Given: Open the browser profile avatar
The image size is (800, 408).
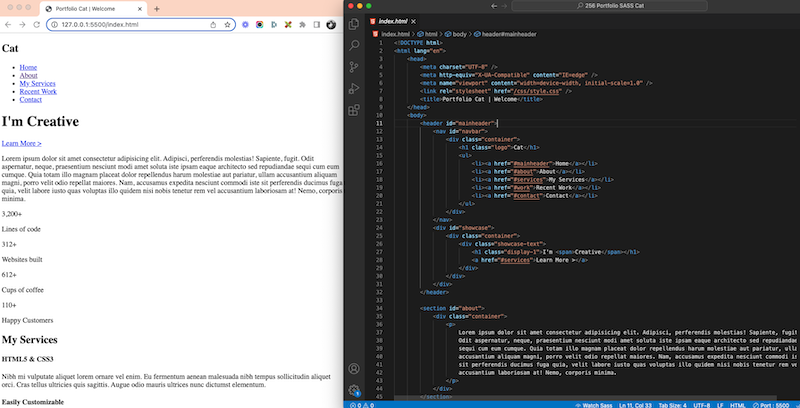Looking at the screenshot, I should tap(331, 24).
